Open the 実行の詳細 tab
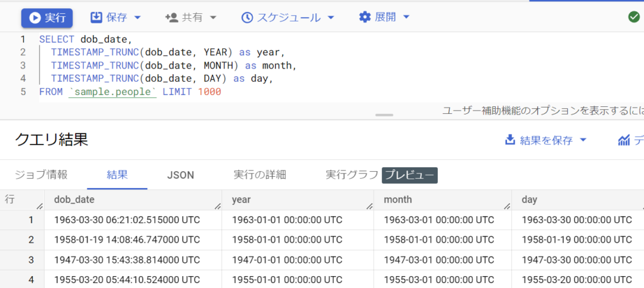Image resolution: width=644 pixels, height=288 pixels. coord(260,175)
